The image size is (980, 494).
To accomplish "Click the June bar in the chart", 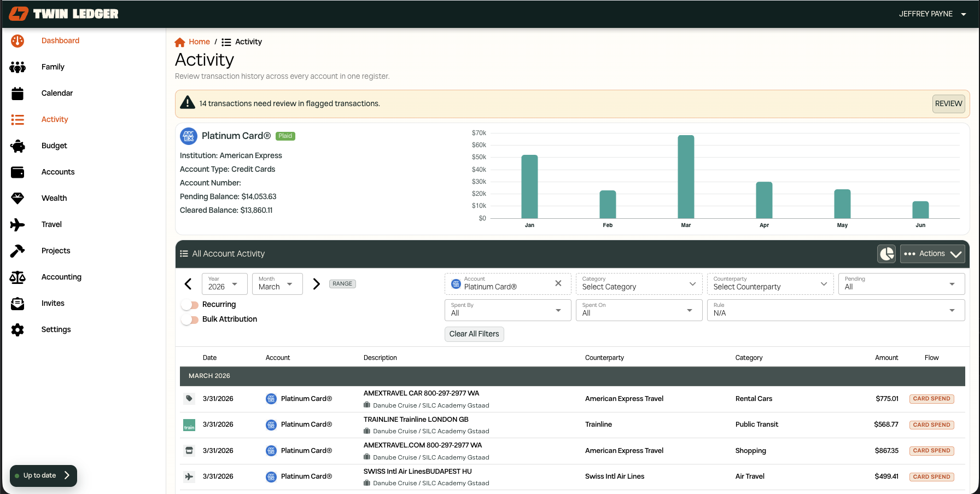I will coord(920,210).
